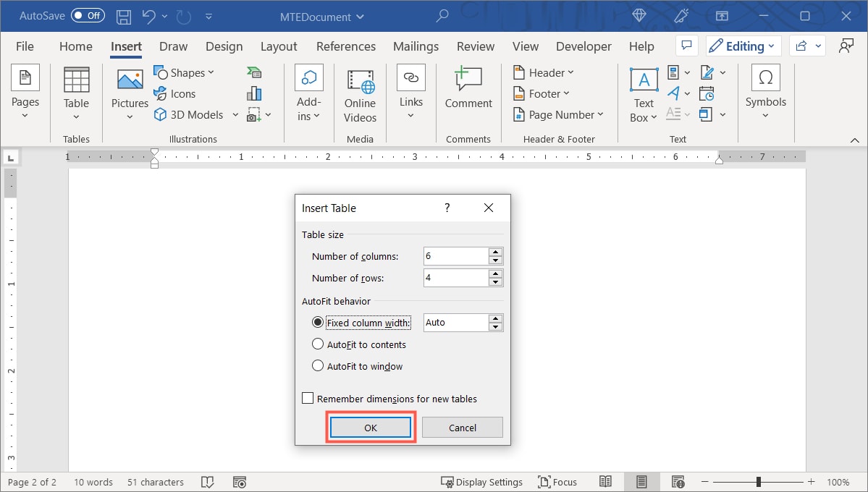Viewport: 868px width, 492px height.
Task: Cancel the Insert Table dialog
Action: [x=462, y=428]
